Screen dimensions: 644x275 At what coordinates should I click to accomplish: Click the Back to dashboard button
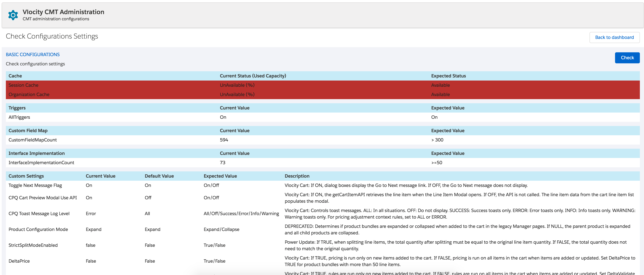[x=614, y=38]
